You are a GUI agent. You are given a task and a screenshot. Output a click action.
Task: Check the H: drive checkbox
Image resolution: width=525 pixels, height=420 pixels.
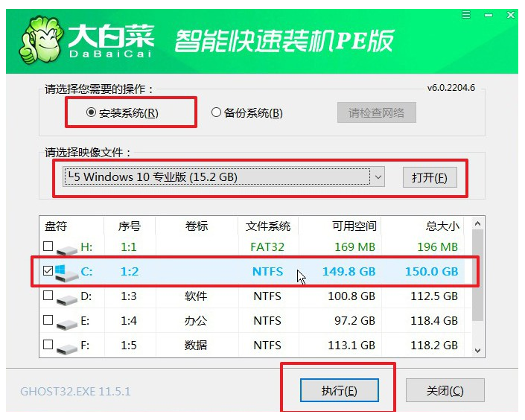pyautogui.click(x=48, y=246)
